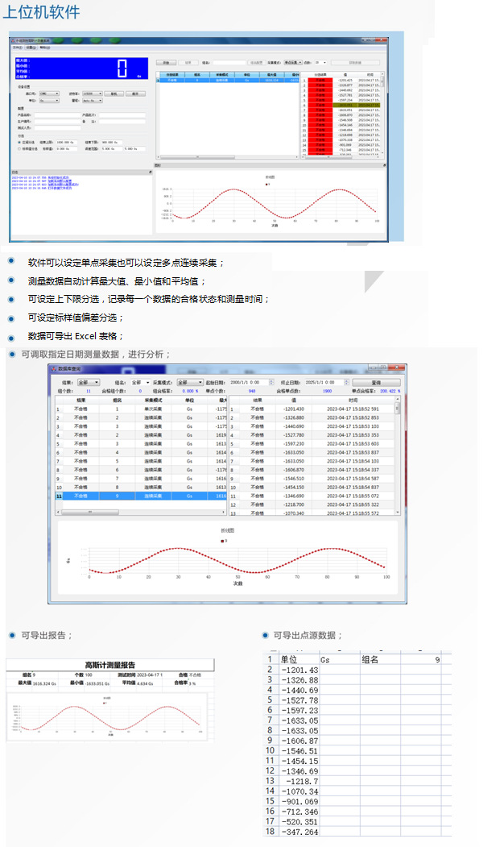Image resolution: width=504 pixels, height=847 pixels.
Task: Open the 采集模式 filter dropdown in 数据库查询
Action: [x=190, y=383]
